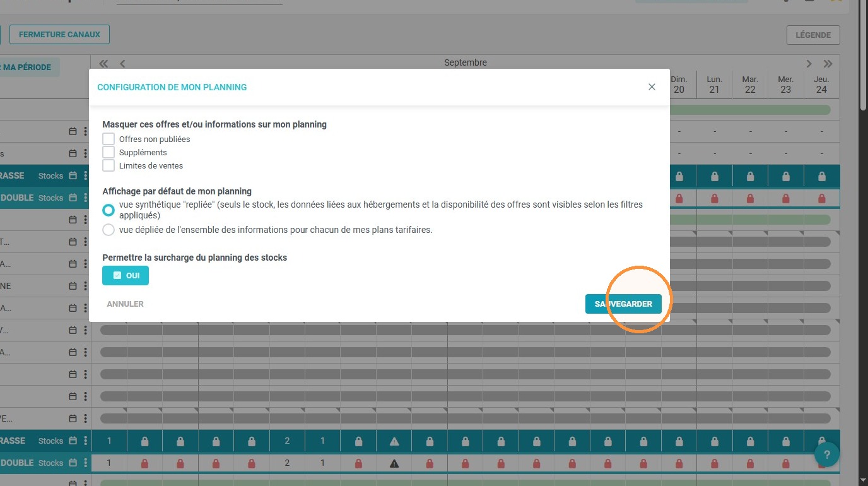Jump back with the double left chevron
This screenshot has width=868, height=486.
tap(103, 64)
